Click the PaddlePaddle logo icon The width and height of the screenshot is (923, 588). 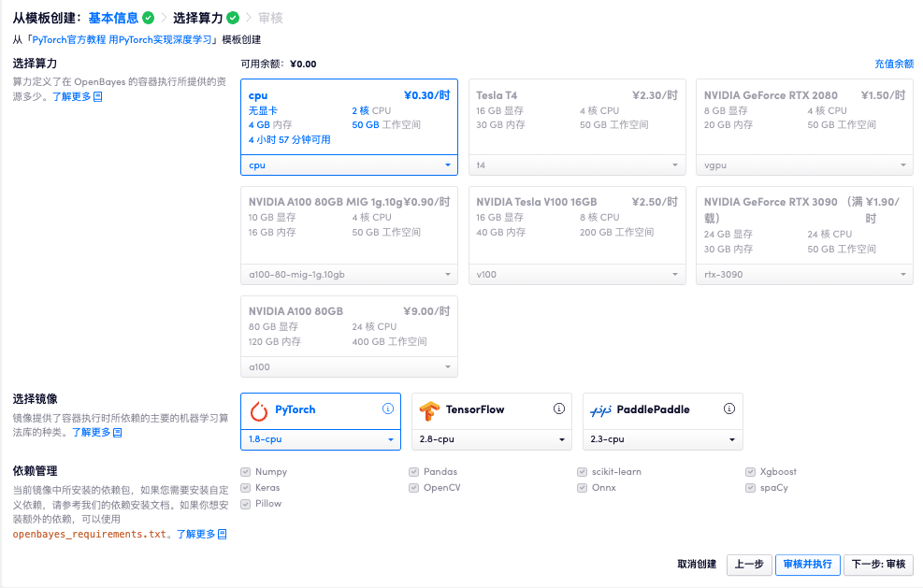pyautogui.click(x=599, y=409)
